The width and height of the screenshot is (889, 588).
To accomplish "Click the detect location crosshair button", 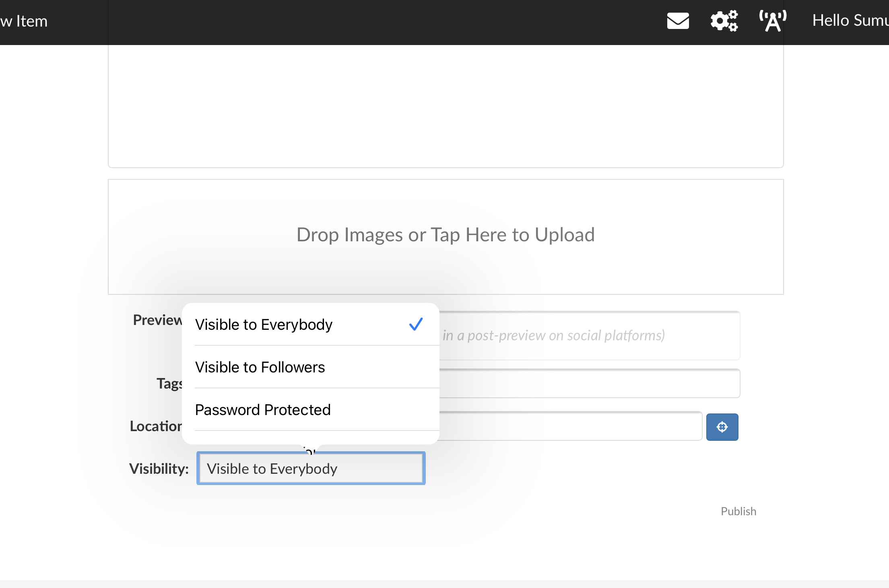I will (x=722, y=427).
